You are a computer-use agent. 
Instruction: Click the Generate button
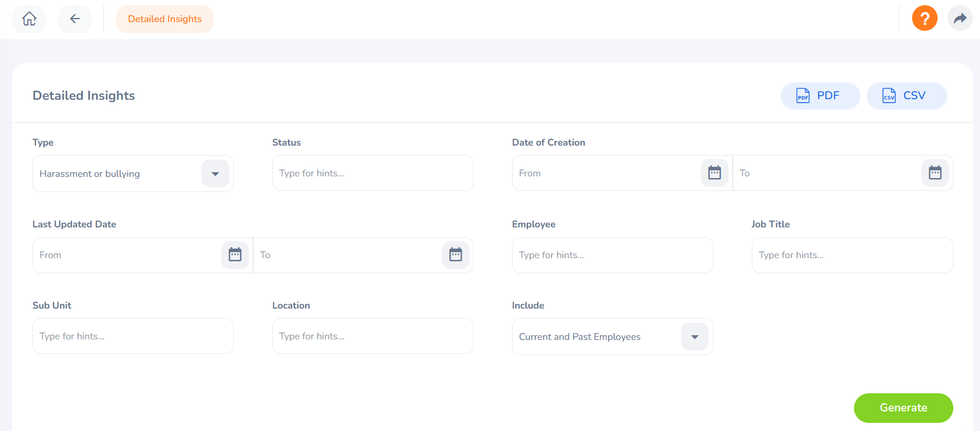903,408
